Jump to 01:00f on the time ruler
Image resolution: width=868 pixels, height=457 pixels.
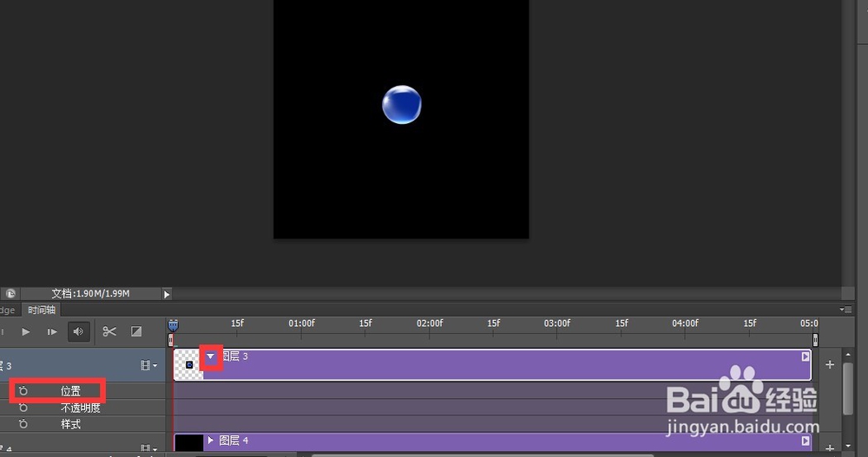[302, 323]
